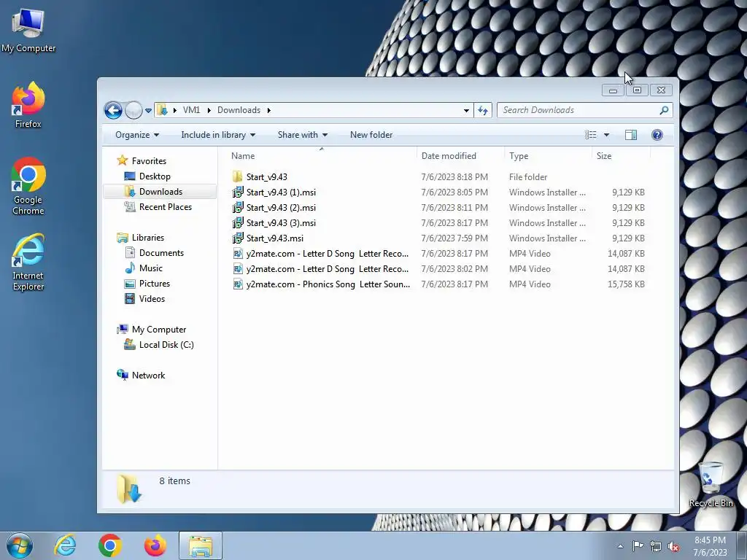Select the Start_v9.43 (3).msi installer icon

click(237, 222)
